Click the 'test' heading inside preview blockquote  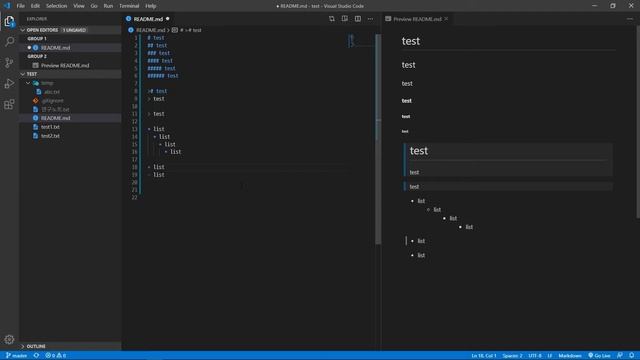pos(419,151)
